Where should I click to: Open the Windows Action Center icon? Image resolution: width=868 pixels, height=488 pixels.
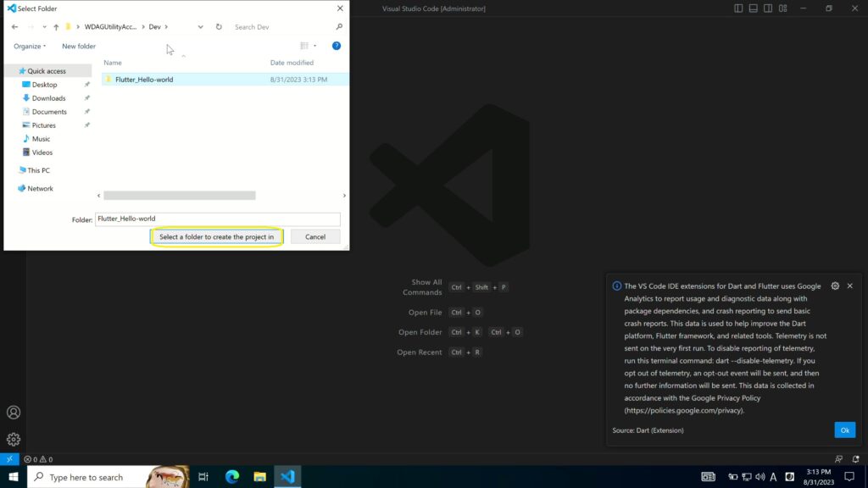pyautogui.click(x=849, y=476)
